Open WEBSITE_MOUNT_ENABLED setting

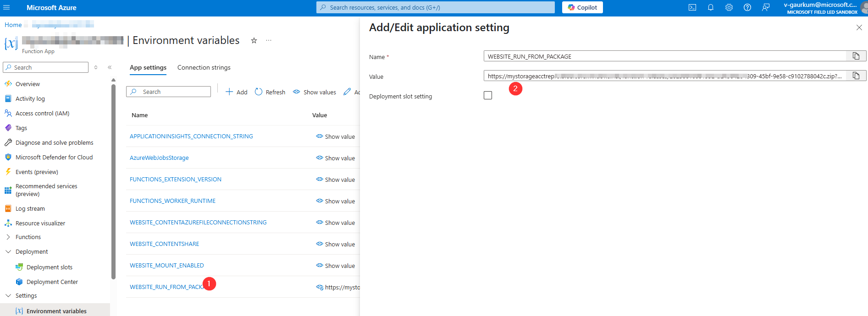[167, 265]
